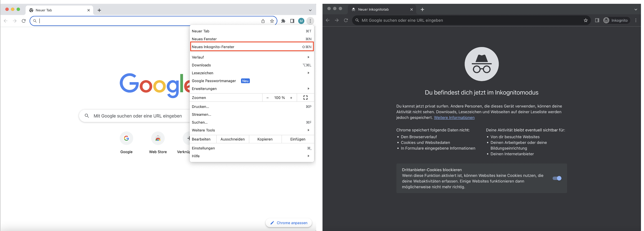Click Kopieren in the edit row
This screenshot has height=231, width=644.
(x=265, y=139)
